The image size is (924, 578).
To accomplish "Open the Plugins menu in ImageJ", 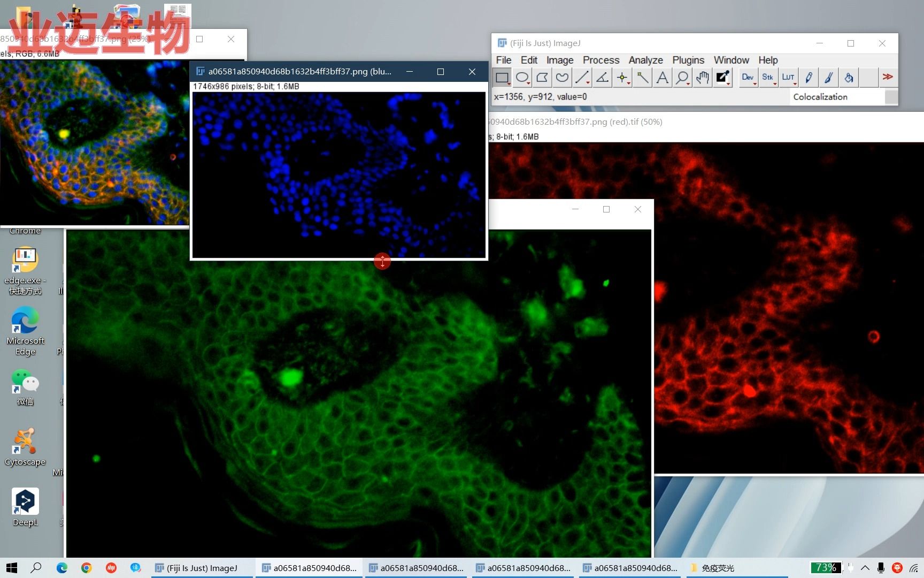I will click(688, 60).
